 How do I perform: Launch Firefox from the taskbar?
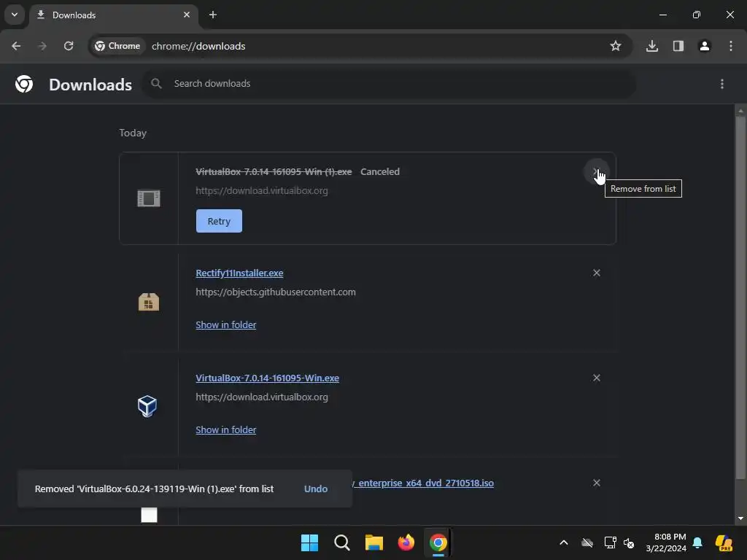pyautogui.click(x=406, y=542)
